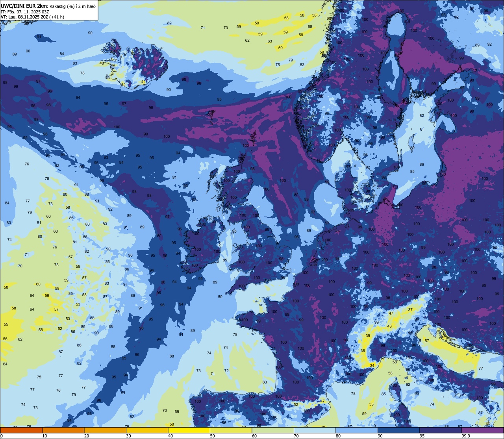Click the legend scale label "95"
This screenshot has height=439, width=504.
[422, 436]
